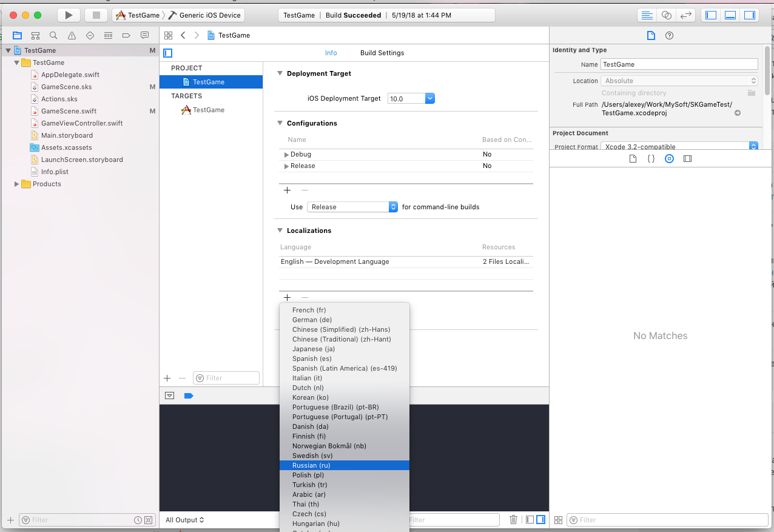Run the TestGame project
774x532 pixels.
69,15
